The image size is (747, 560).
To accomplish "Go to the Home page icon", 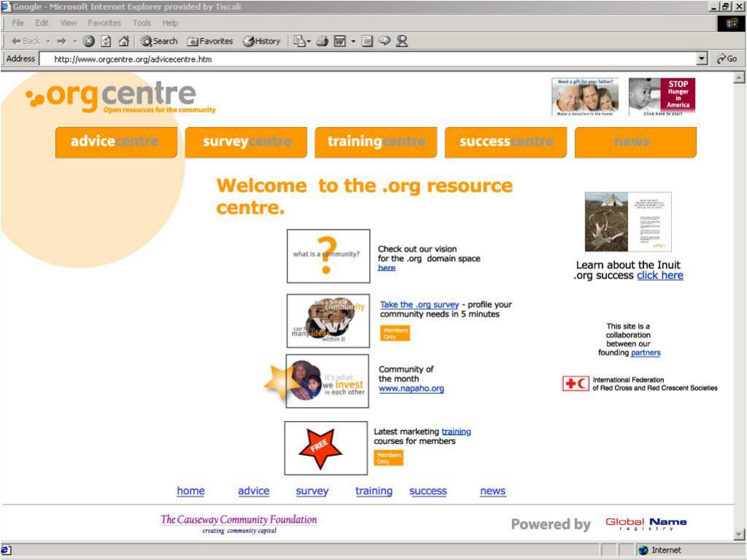I will pyautogui.click(x=124, y=41).
